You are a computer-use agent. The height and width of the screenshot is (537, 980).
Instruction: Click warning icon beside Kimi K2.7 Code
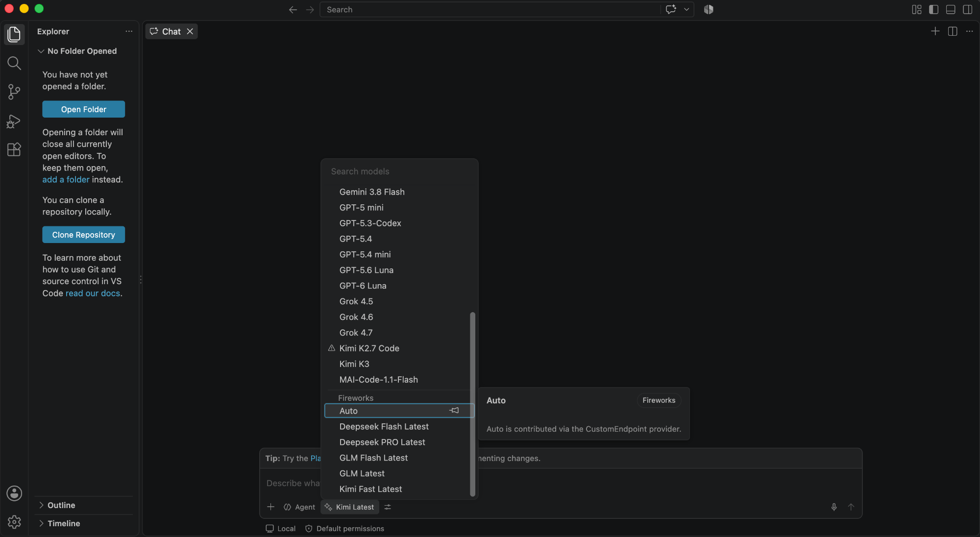point(332,348)
